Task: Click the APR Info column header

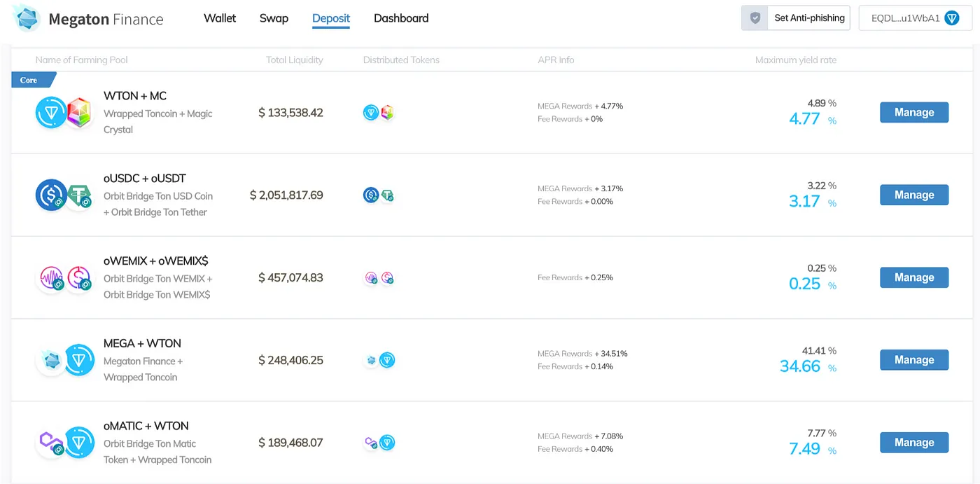Action: [x=556, y=60]
